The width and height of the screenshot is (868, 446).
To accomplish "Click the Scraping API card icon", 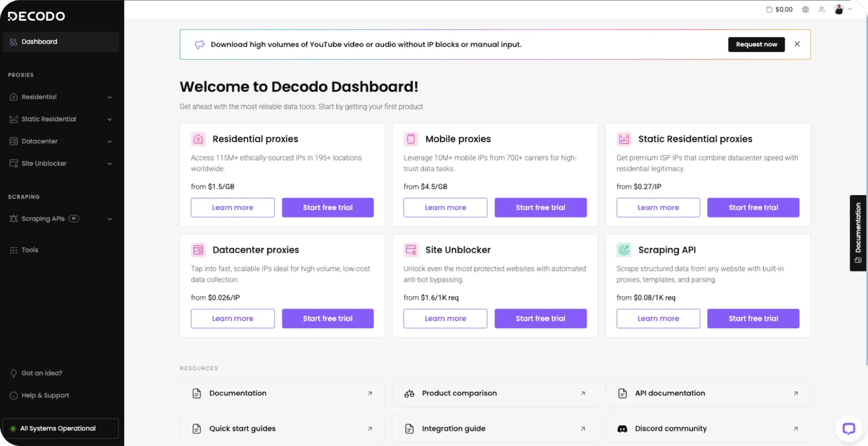I will (623, 250).
